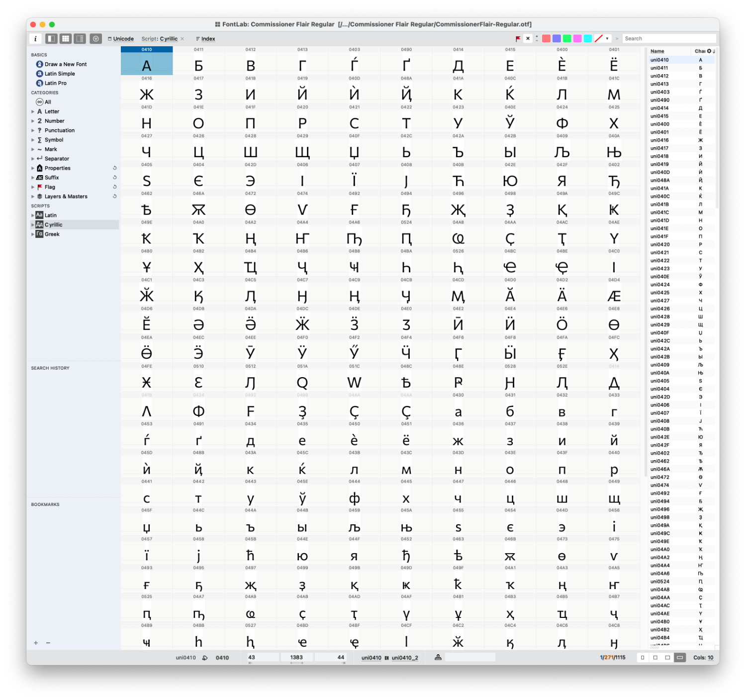Open the flag color dropdown arrow
746x700 pixels.
coord(607,38)
